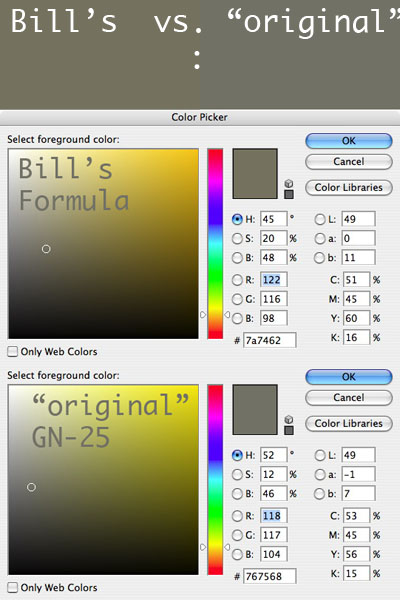Enable Only Web Colors in lower picker
The height and width of the screenshot is (600, 400).
click(13, 587)
